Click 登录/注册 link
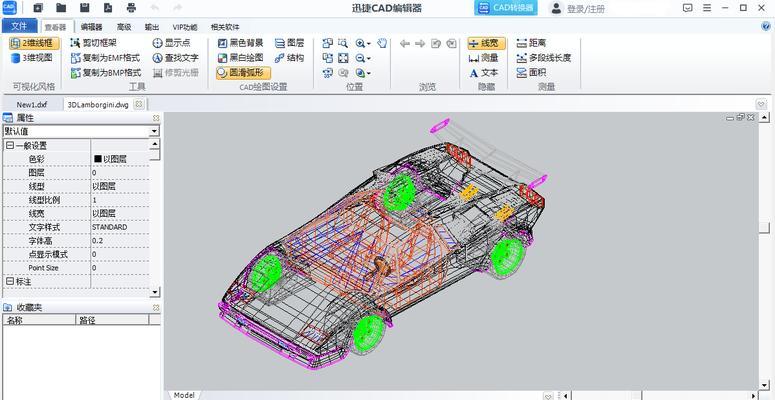 coord(586,9)
